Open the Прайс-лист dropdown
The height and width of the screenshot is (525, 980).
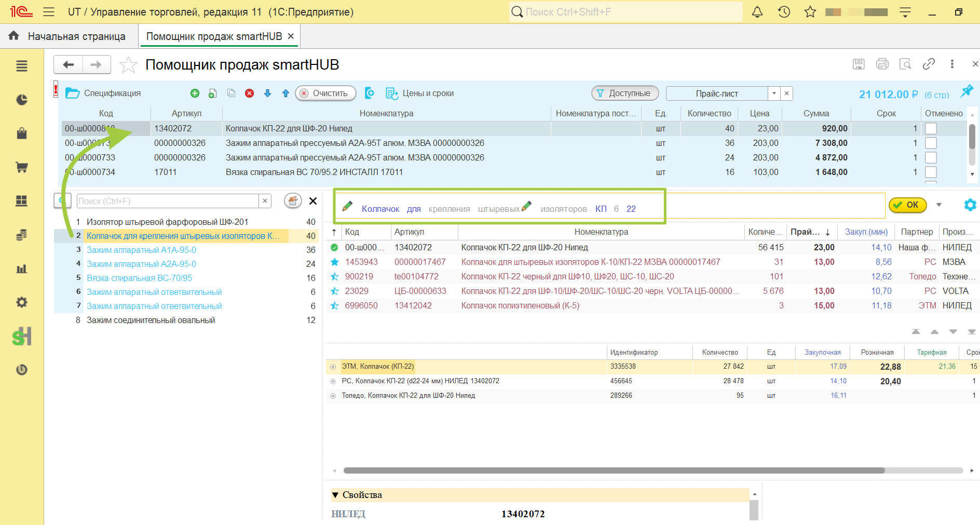774,93
